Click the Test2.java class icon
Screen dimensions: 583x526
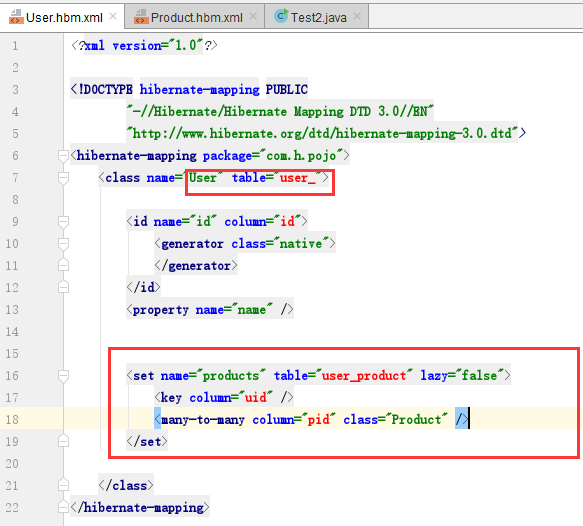281,16
